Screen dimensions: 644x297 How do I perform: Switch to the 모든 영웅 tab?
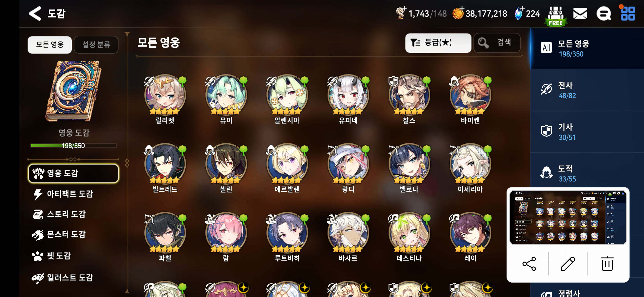pyautogui.click(x=50, y=45)
